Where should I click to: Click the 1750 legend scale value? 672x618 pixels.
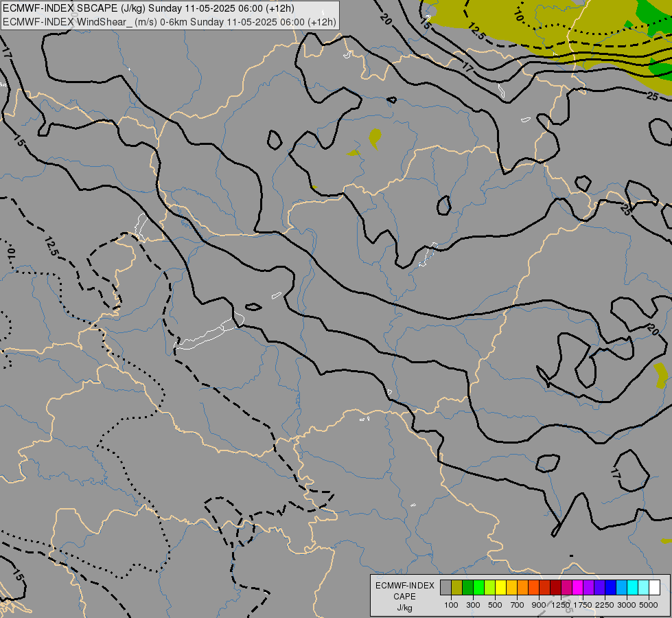click(583, 605)
